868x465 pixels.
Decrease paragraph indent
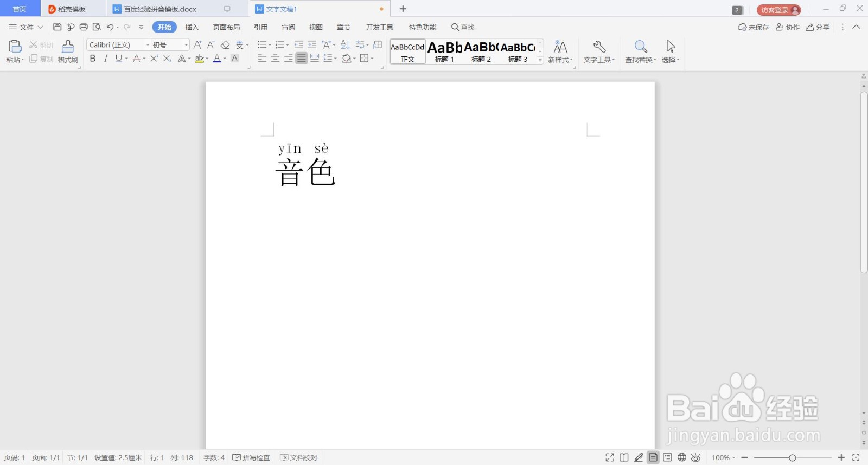pyautogui.click(x=298, y=45)
